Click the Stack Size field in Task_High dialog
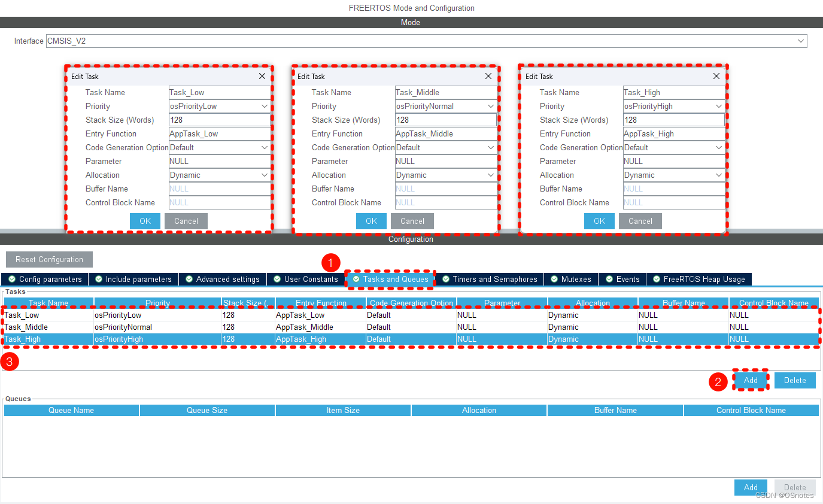Viewport: 823px width, 504px height. point(674,120)
